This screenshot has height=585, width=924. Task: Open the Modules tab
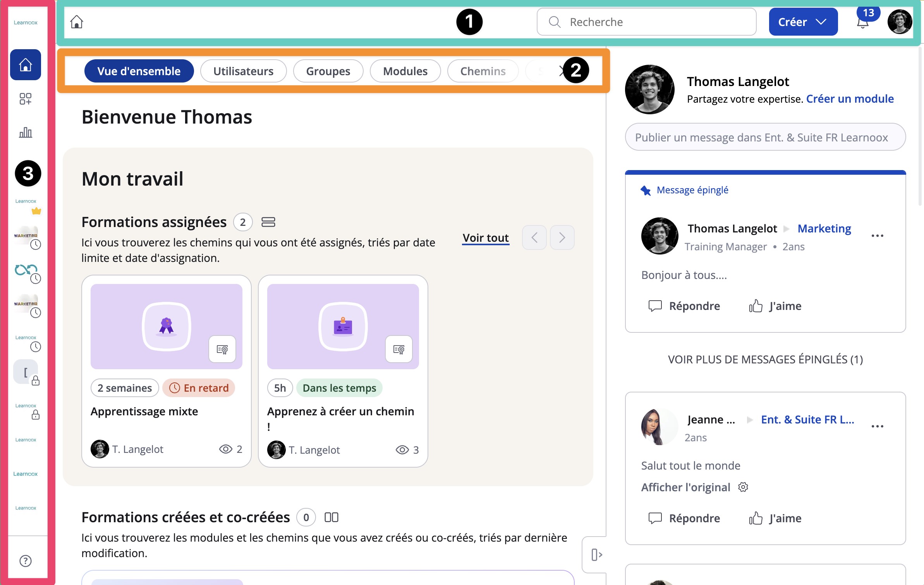click(x=405, y=71)
